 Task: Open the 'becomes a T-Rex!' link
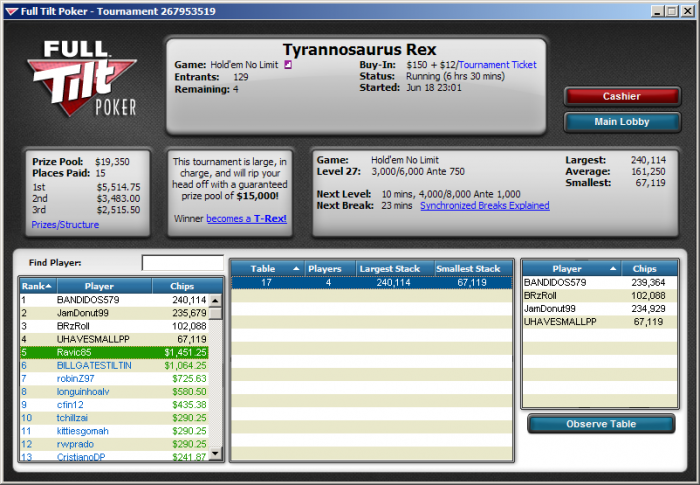(x=246, y=219)
